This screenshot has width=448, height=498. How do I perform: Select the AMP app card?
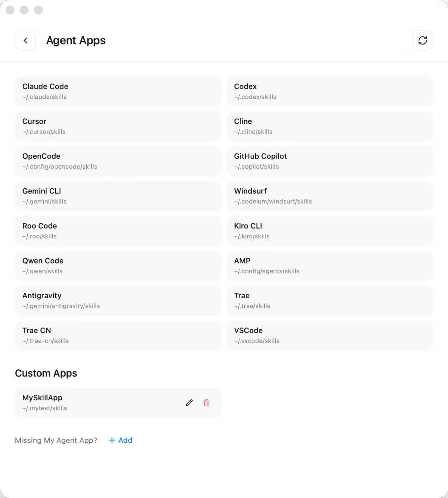(330, 266)
